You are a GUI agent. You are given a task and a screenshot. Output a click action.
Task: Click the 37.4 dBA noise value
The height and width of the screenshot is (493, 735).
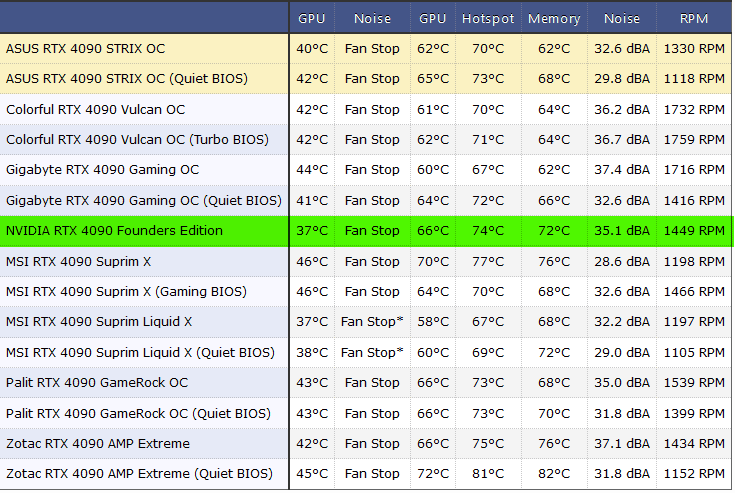point(622,170)
